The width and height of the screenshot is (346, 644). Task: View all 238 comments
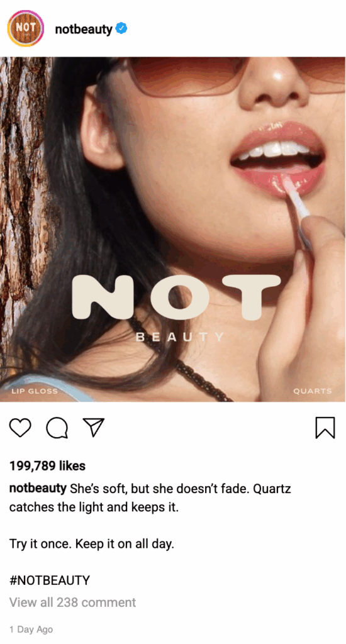point(72,602)
